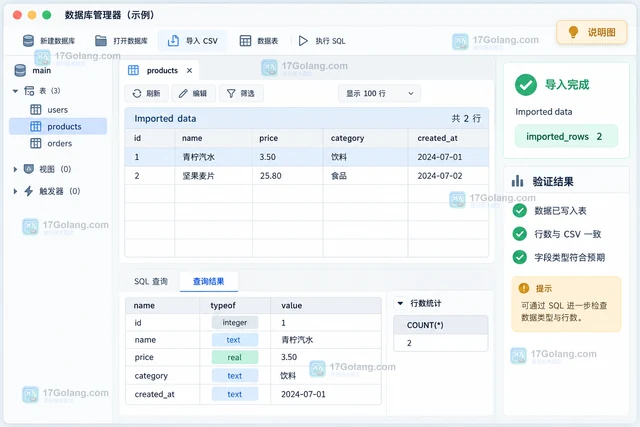
Task: Click the checkmark beside 字段类型符合预期
Action: pyautogui.click(x=520, y=257)
